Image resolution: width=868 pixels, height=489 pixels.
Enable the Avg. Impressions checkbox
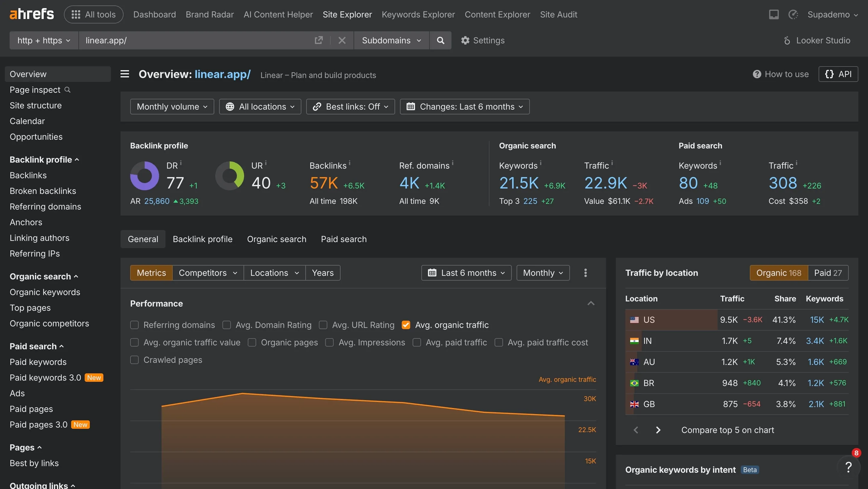(x=329, y=342)
